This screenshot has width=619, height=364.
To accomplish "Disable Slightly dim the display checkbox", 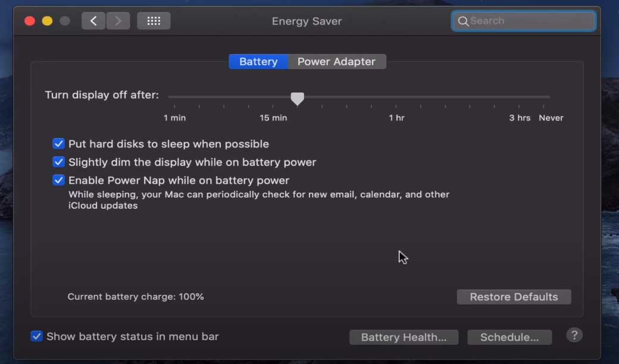I will click(x=58, y=162).
